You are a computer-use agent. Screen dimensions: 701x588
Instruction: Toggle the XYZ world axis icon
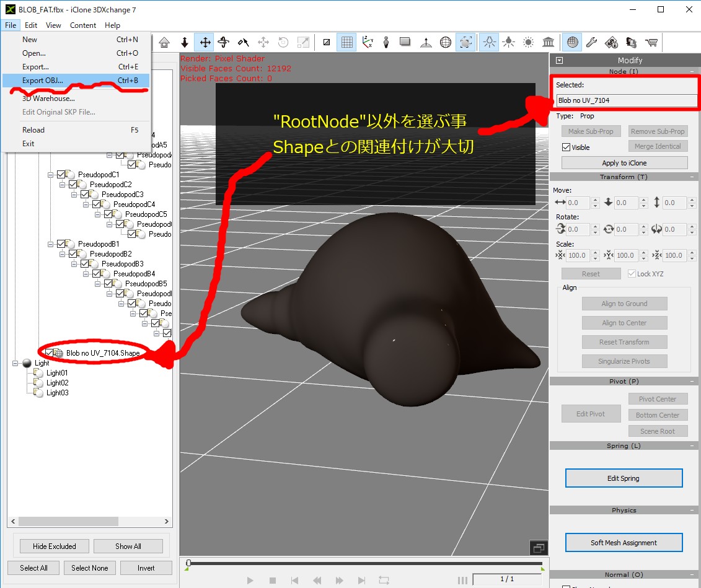367,43
